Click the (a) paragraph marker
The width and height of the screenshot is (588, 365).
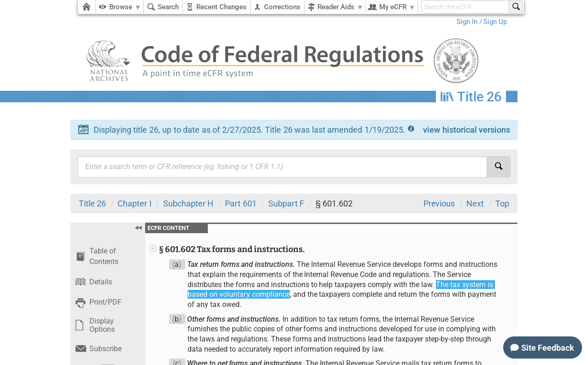pyautogui.click(x=177, y=265)
